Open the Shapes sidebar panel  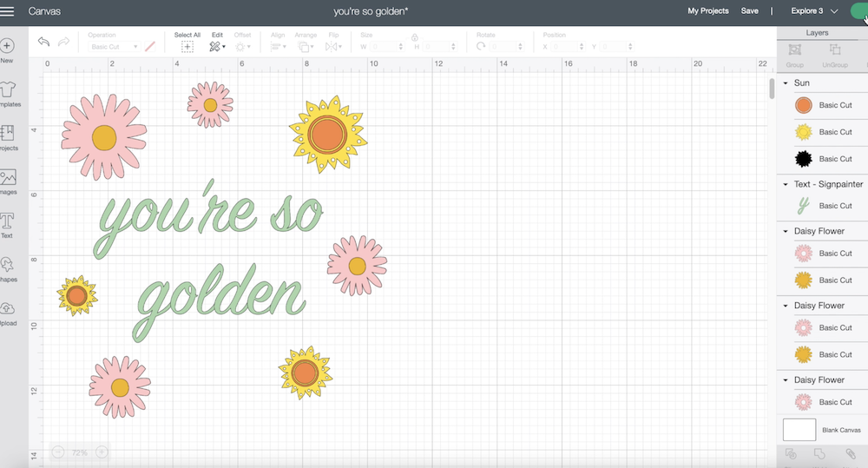coord(8,269)
